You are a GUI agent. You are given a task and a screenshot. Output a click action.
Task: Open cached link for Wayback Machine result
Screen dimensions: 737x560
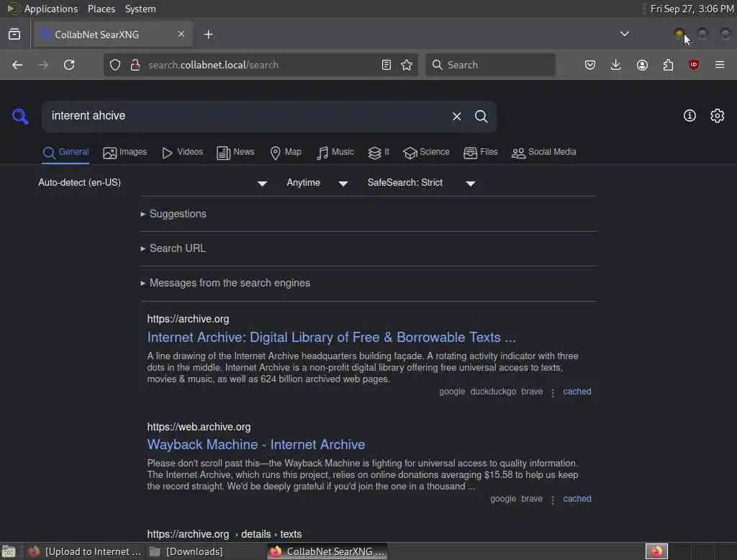pyautogui.click(x=577, y=498)
